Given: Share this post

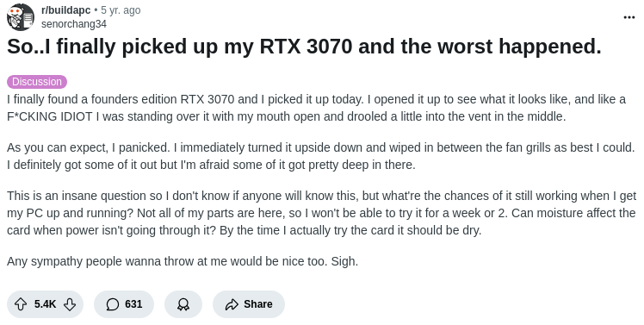Looking at the screenshot, I should point(249,304).
